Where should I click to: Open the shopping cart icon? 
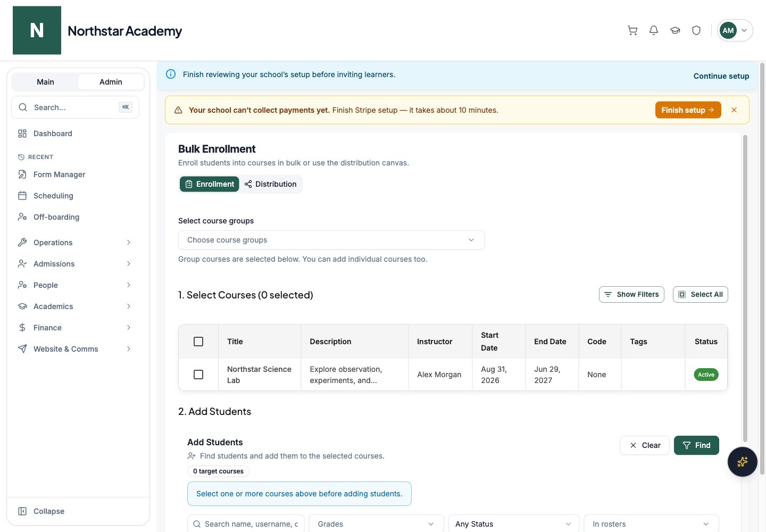[632, 30]
